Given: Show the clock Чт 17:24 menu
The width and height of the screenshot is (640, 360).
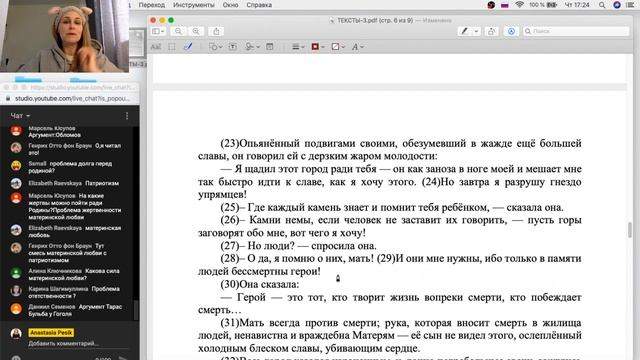Looking at the screenshot, I should (x=577, y=5).
